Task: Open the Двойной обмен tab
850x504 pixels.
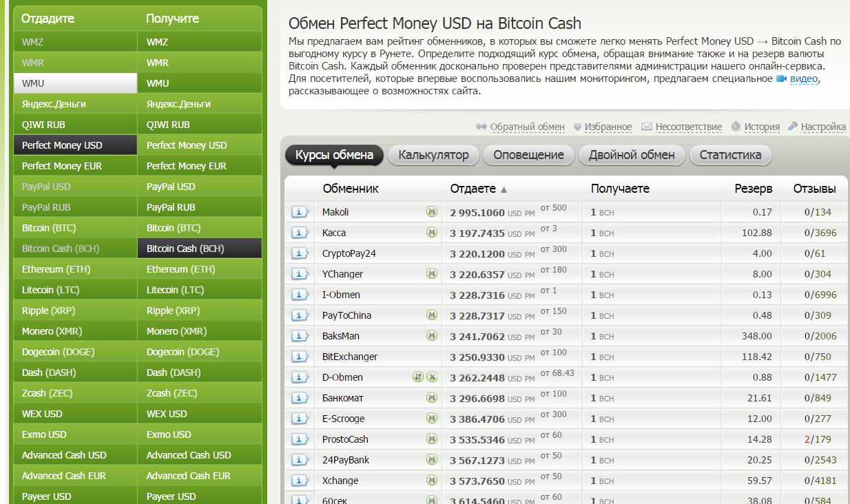Action: coord(632,155)
